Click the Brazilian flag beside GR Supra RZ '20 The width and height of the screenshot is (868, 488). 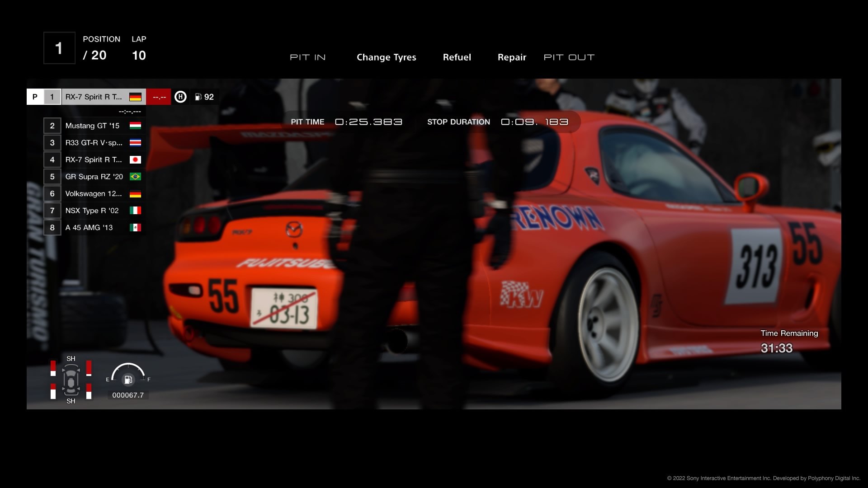pyautogui.click(x=135, y=177)
